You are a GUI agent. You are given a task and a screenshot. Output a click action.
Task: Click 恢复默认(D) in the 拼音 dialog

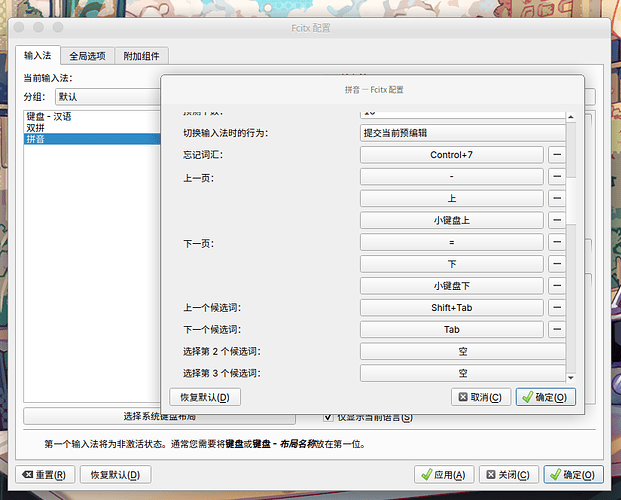(x=205, y=397)
